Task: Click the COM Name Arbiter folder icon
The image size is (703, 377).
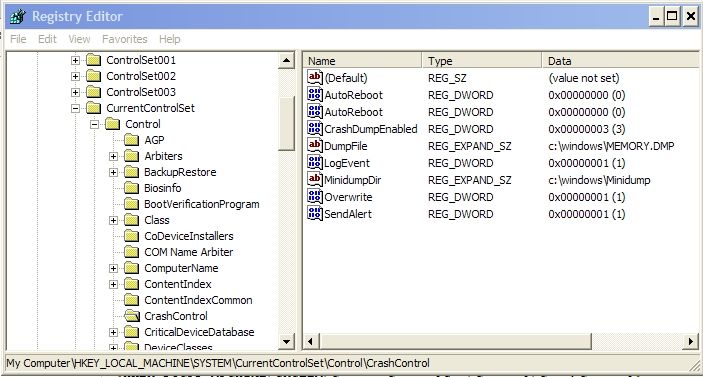Action: [131, 252]
